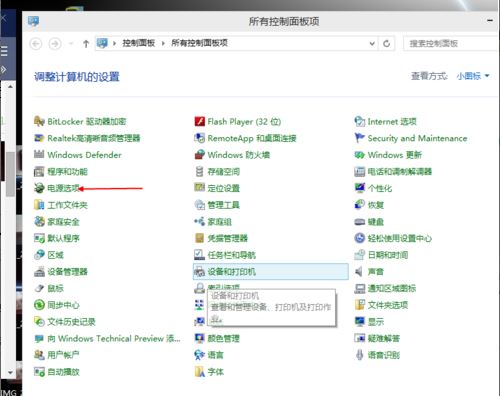Minimize the control panel window

tap(490, 21)
